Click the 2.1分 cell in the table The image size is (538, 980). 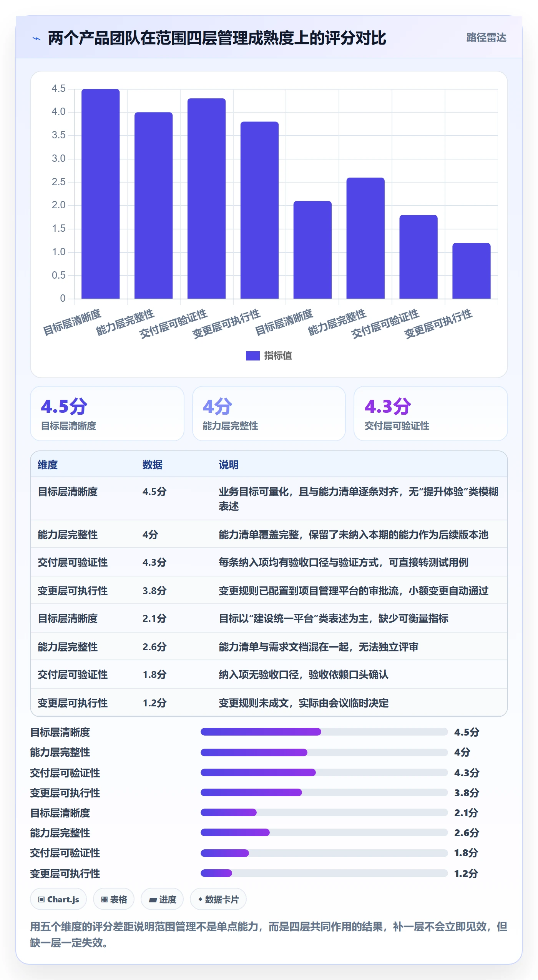(154, 618)
